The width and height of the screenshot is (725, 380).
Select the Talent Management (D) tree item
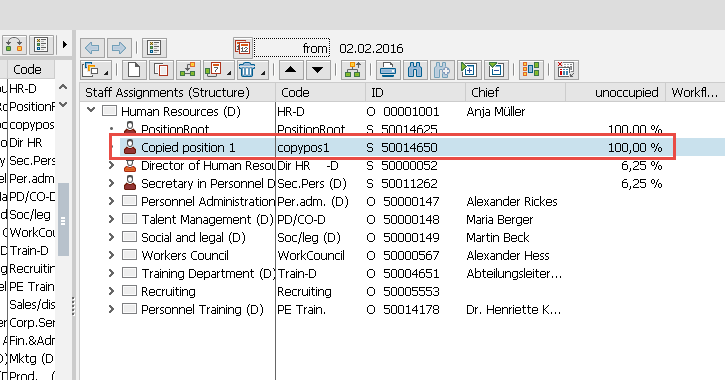point(207,219)
